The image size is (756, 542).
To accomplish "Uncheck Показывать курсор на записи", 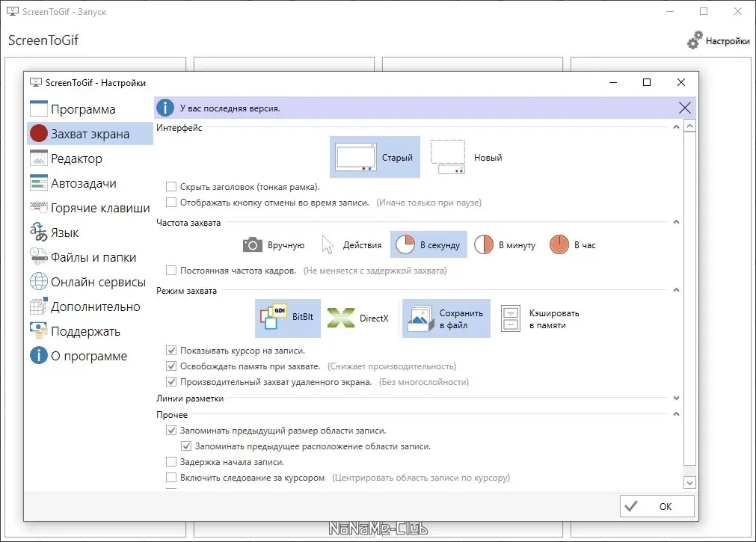I will click(x=171, y=350).
